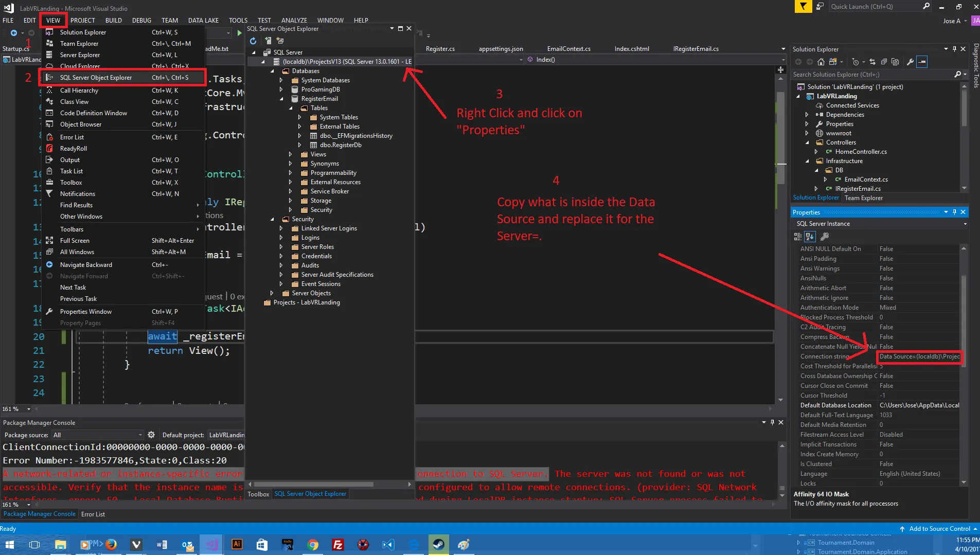Open the DATA LAKE menu
This screenshot has width=980, height=555.
coord(203,20)
